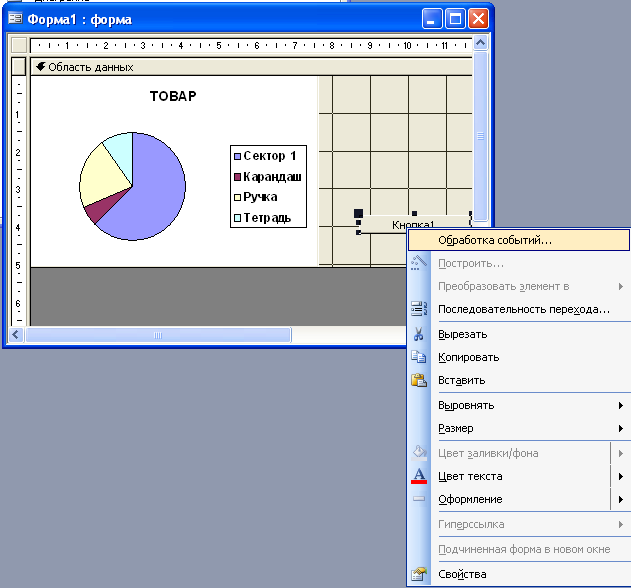This screenshot has width=631, height=588.
Task: Expand the Выровнять submenu arrow
Action: 621,405
